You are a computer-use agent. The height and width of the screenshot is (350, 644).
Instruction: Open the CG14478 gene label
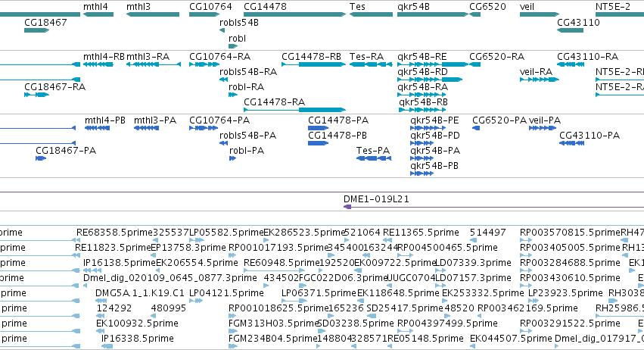265,7
